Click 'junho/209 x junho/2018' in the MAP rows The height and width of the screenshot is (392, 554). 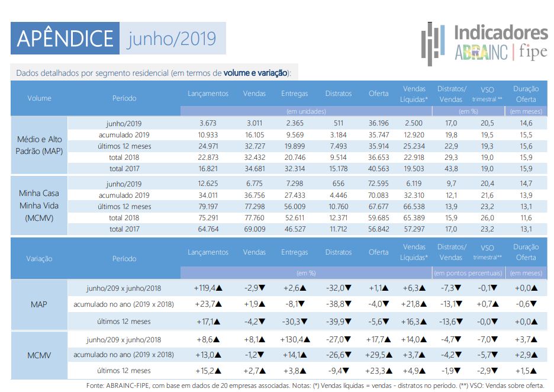pos(124,288)
